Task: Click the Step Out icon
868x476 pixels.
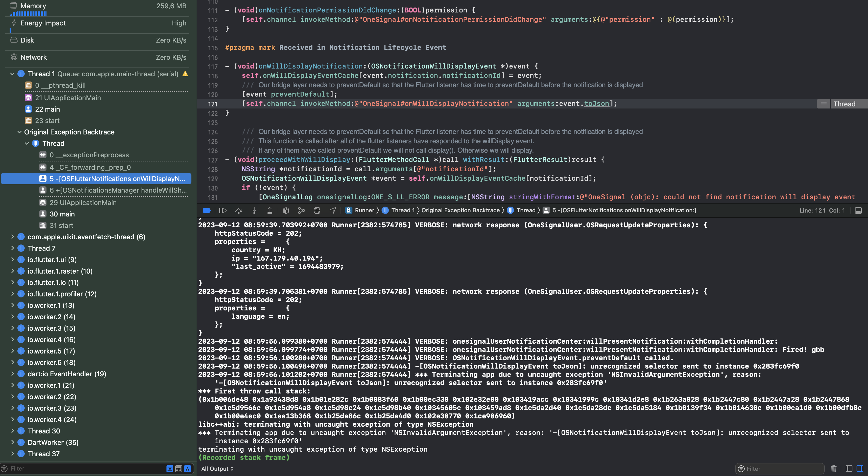Action: pyautogui.click(x=270, y=210)
